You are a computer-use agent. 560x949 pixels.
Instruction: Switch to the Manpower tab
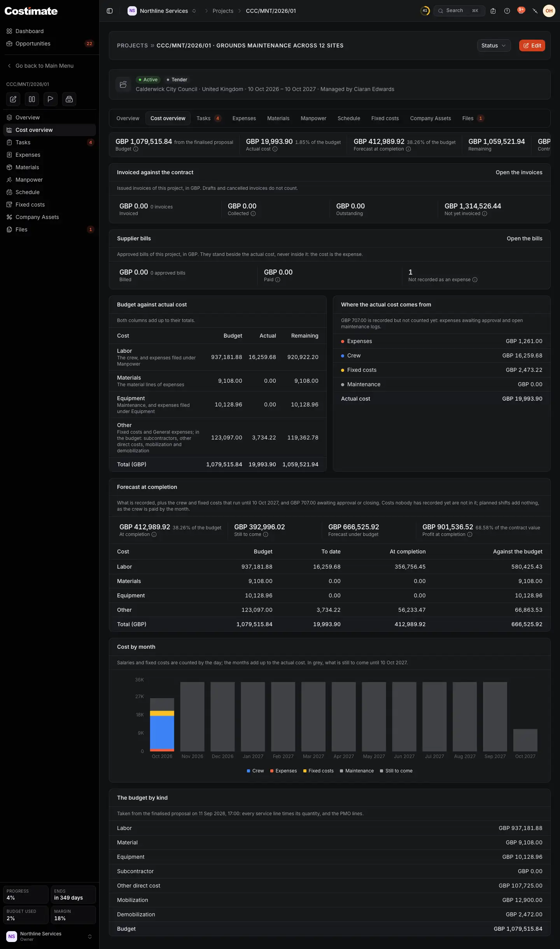313,118
